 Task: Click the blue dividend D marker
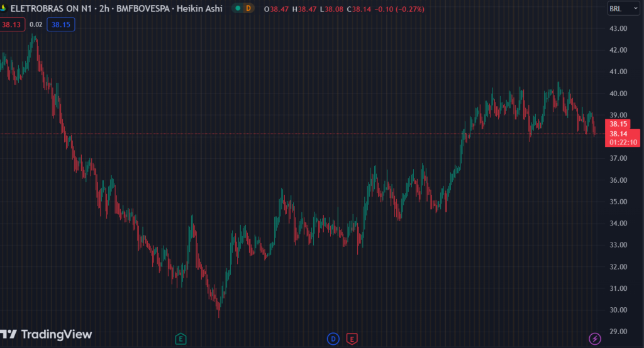pos(333,339)
